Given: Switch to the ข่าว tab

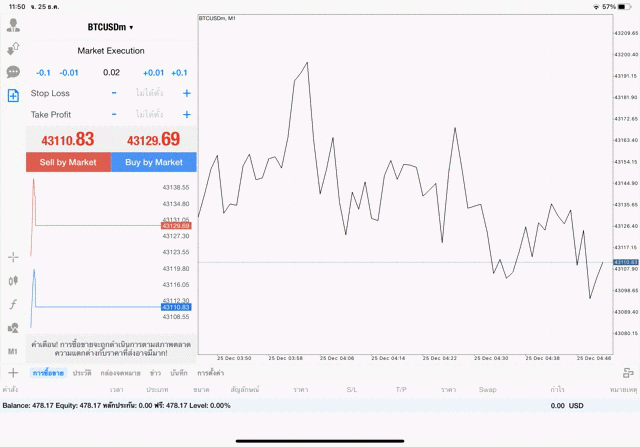Looking at the screenshot, I should [156, 372].
